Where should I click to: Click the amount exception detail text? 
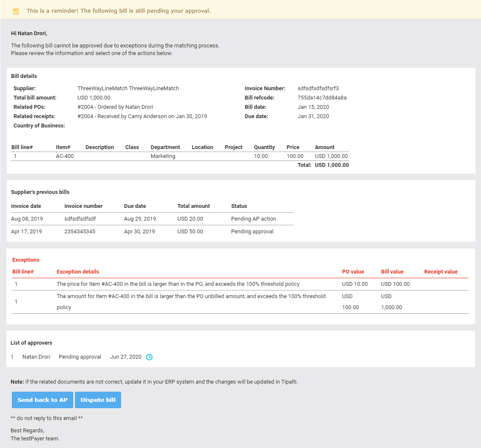tap(191, 301)
